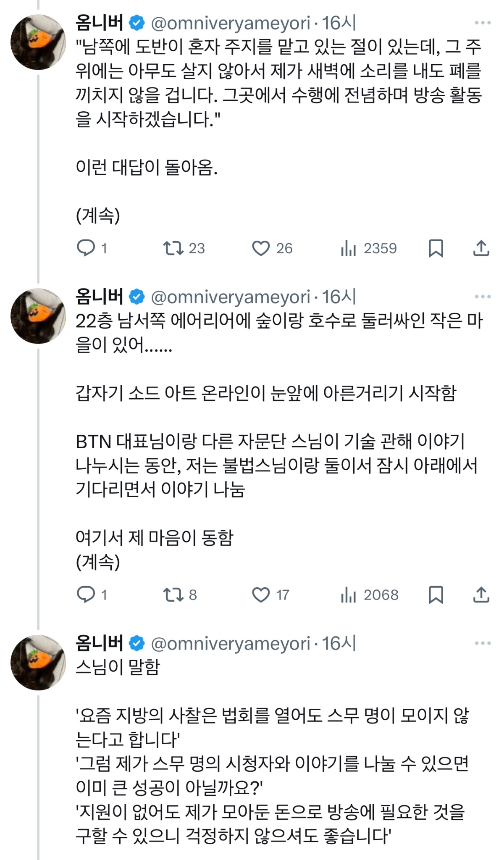The image size is (504, 860).
Task: Open more options menu on first tweet
Action: [x=483, y=23]
